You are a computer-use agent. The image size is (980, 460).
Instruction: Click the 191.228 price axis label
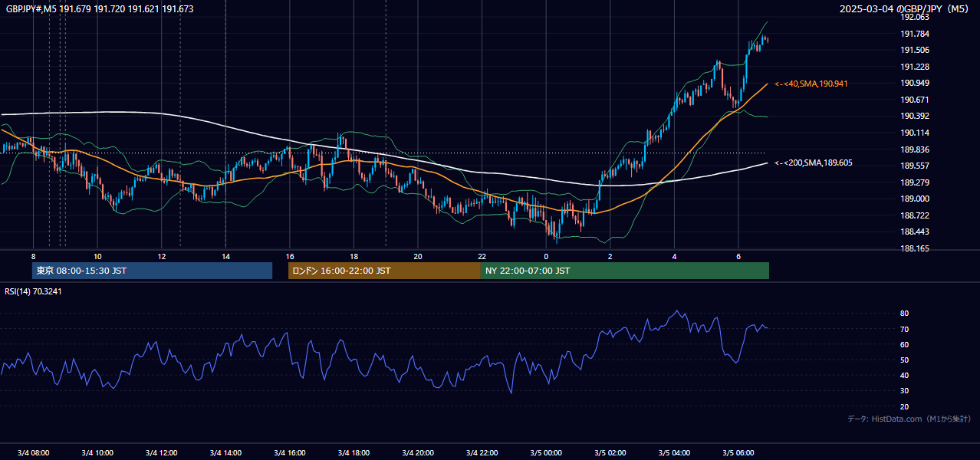click(x=915, y=67)
